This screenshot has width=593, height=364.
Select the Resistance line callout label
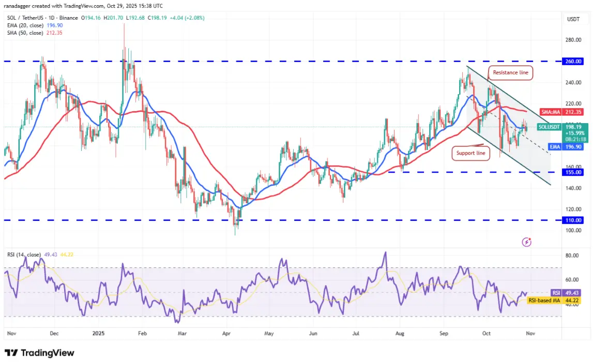tap(510, 73)
